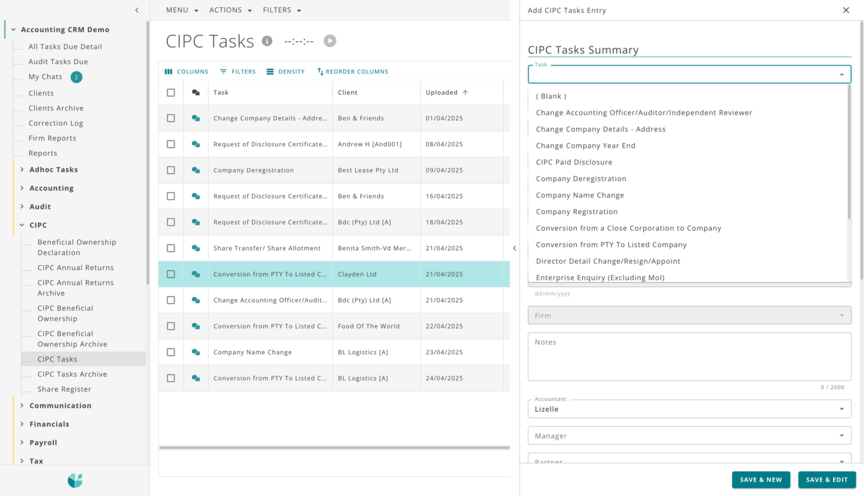This screenshot has width=864, height=496.
Task: Close the Add CIPC Tasks Entry panel
Action: [846, 10]
